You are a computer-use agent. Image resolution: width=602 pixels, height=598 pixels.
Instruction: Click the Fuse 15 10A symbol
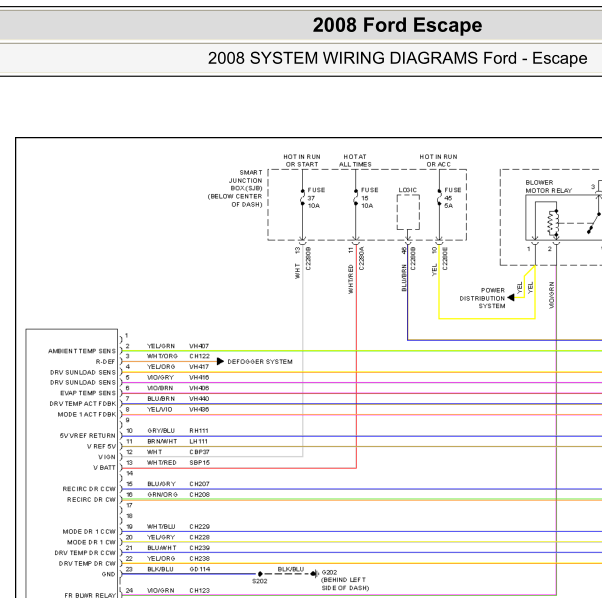(356, 197)
